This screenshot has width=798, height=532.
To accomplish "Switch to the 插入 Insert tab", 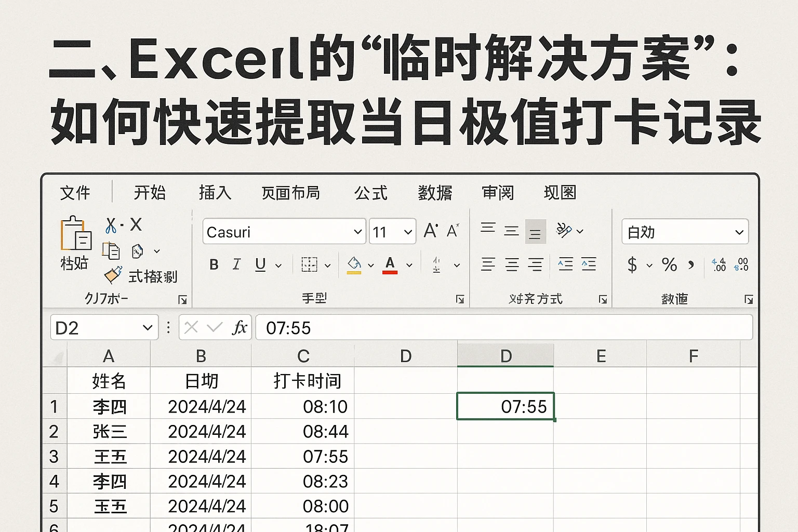I will [x=215, y=193].
